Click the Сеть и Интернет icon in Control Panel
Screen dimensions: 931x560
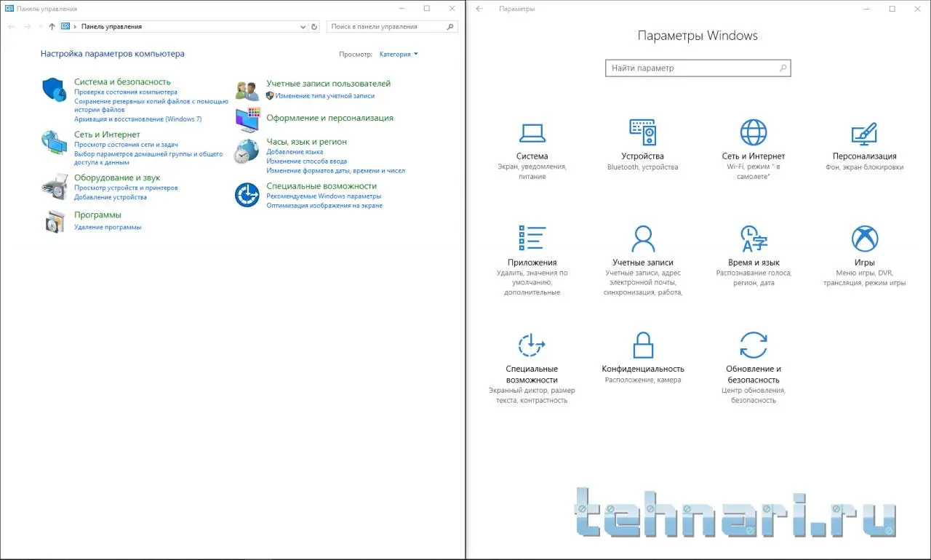coord(55,143)
